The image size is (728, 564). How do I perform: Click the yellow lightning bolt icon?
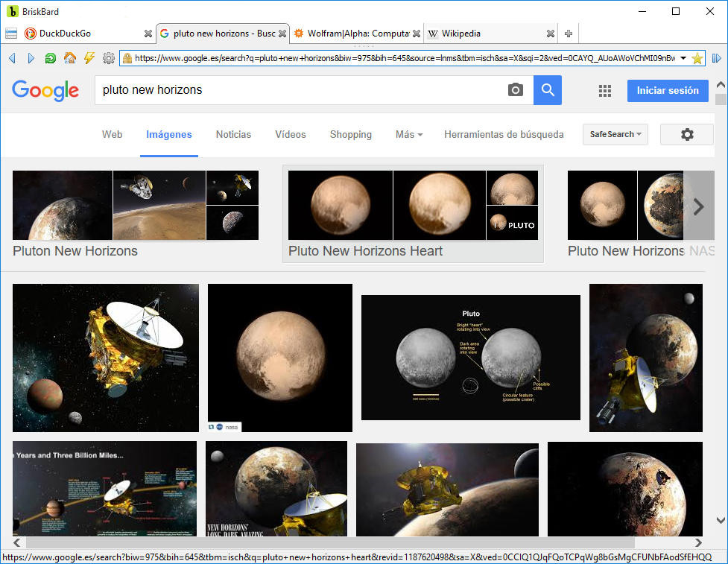[89, 58]
